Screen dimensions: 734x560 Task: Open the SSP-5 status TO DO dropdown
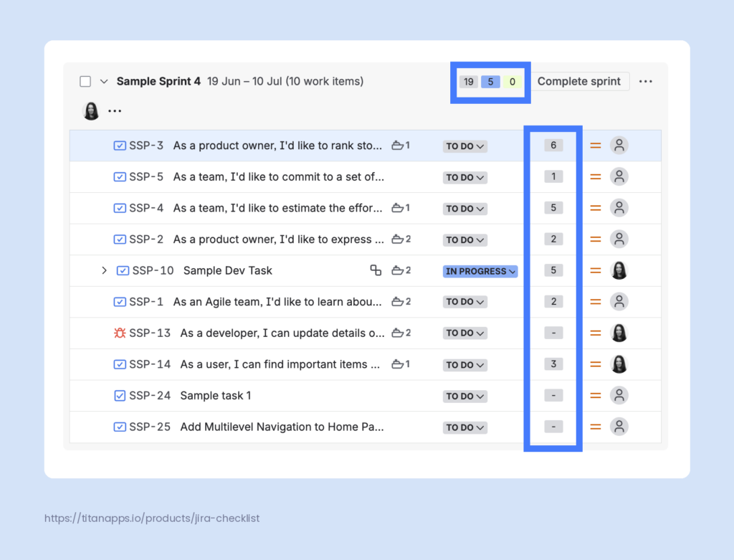click(464, 177)
